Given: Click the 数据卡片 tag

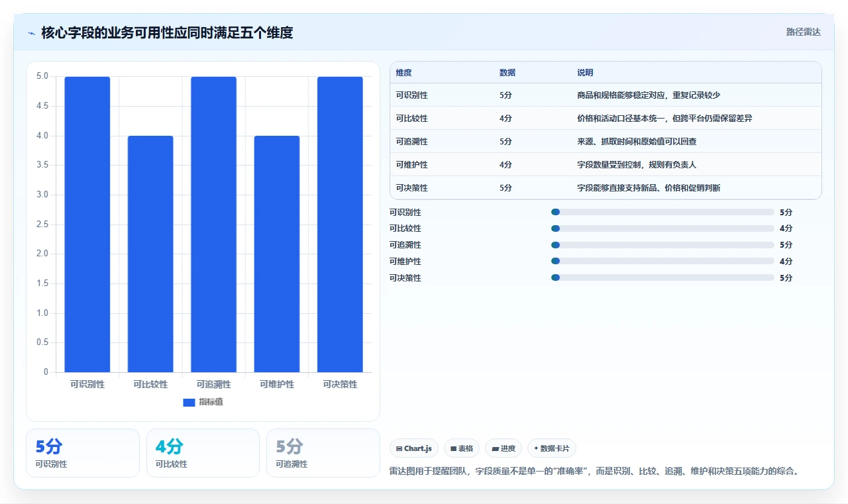Looking at the screenshot, I should pyautogui.click(x=552, y=448).
